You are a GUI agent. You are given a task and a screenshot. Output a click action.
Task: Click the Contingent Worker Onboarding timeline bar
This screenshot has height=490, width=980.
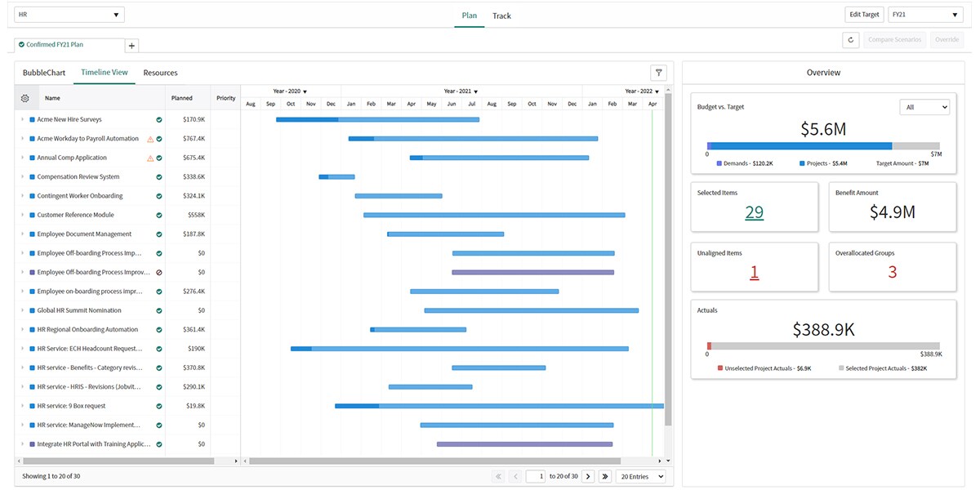click(x=398, y=196)
